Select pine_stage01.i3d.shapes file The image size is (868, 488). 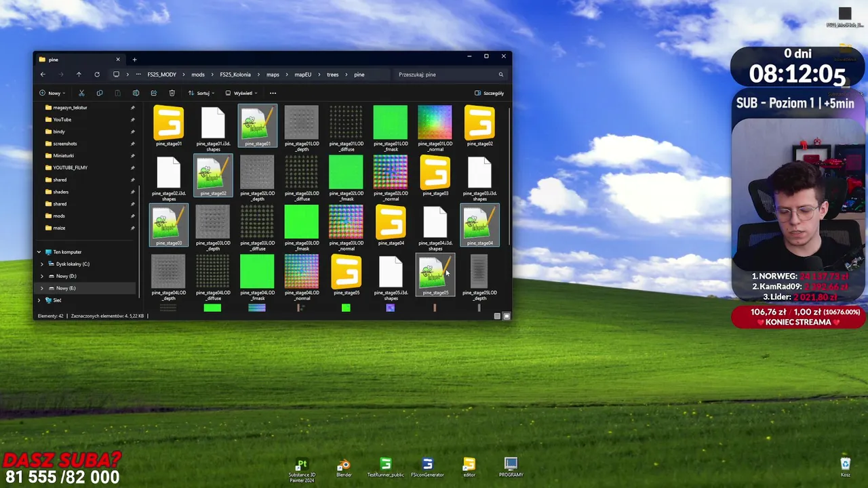pos(213,129)
